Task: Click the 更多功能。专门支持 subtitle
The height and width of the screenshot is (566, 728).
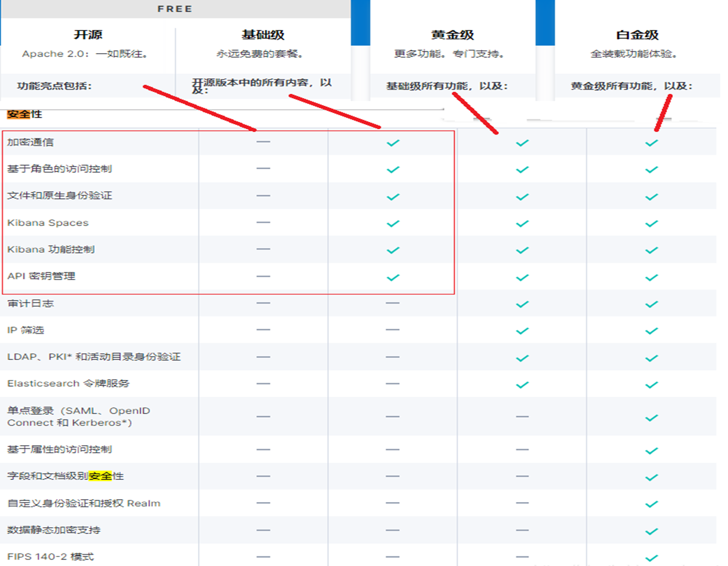Action: tap(450, 54)
